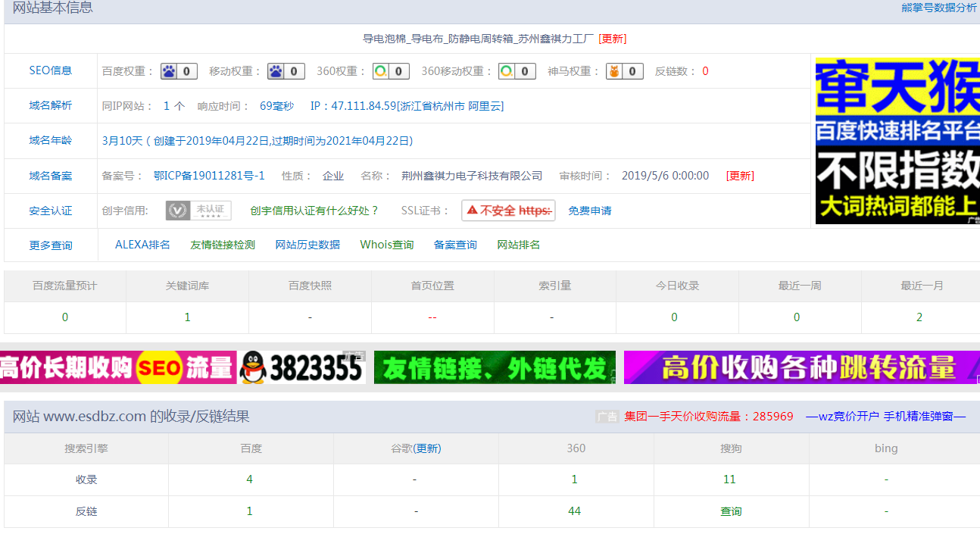This screenshot has height=534, width=980.
Task: Click the 索引量 column header
Action: (x=555, y=286)
